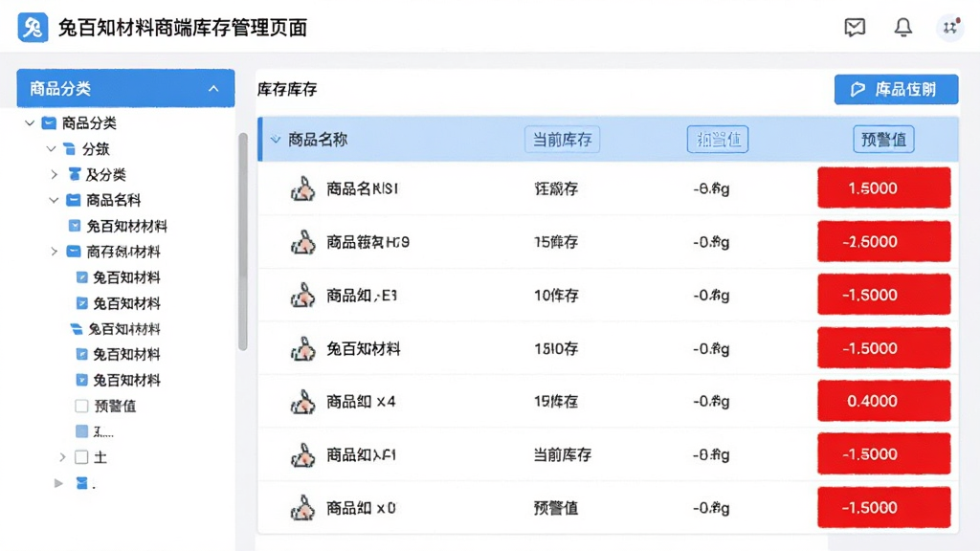Click the product icon in 商品如 x4 row
980x551 pixels.
coord(303,402)
